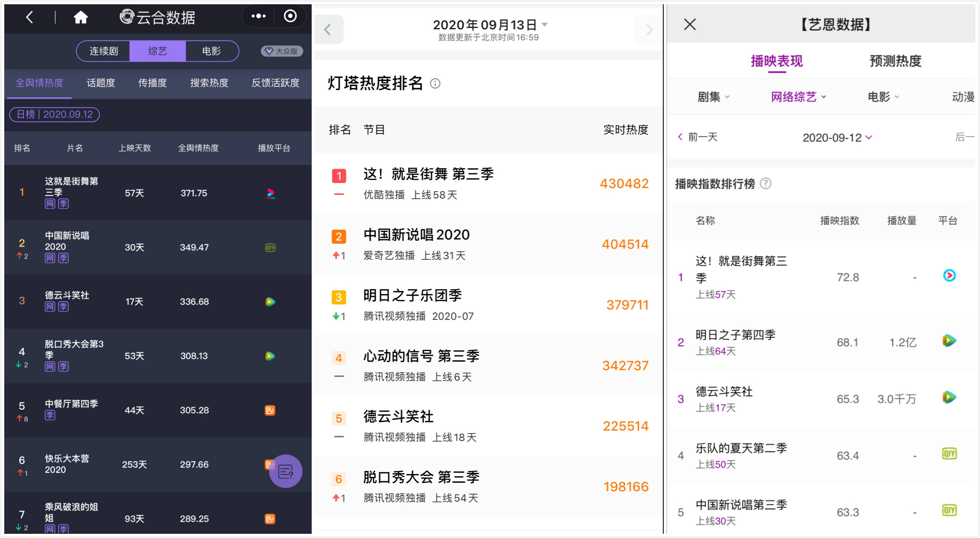Go to previous date with left chevron

tap(328, 30)
